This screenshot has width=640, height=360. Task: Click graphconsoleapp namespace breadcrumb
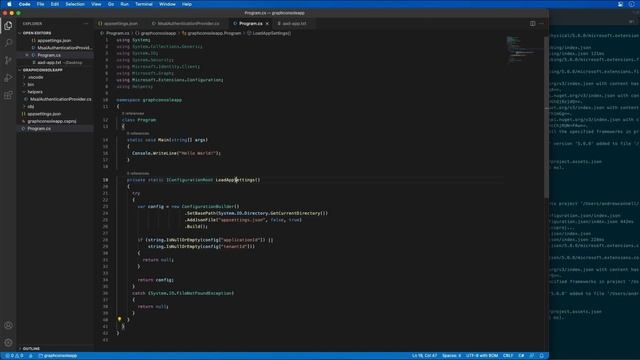(158, 33)
